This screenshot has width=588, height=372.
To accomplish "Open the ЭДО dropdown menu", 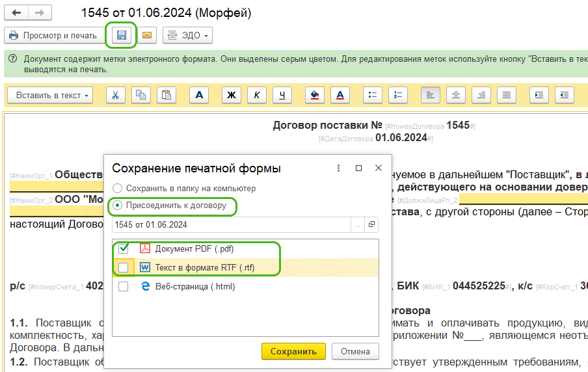I will point(188,35).
